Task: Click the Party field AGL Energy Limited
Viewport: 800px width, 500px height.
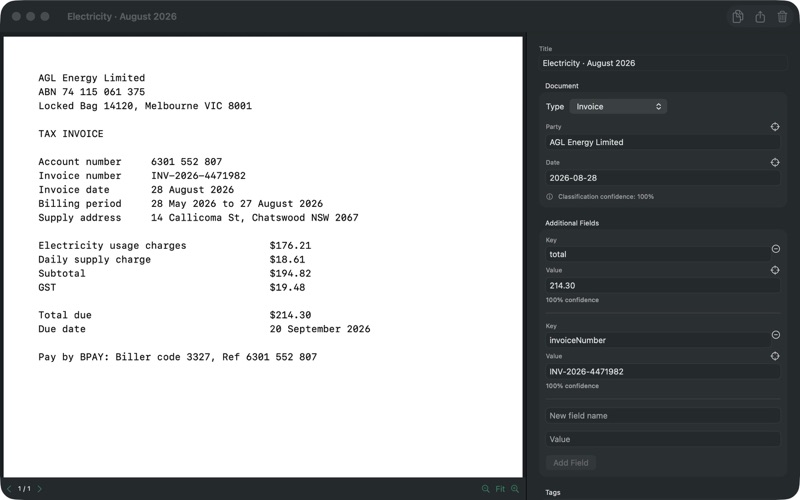Action: 662,142
